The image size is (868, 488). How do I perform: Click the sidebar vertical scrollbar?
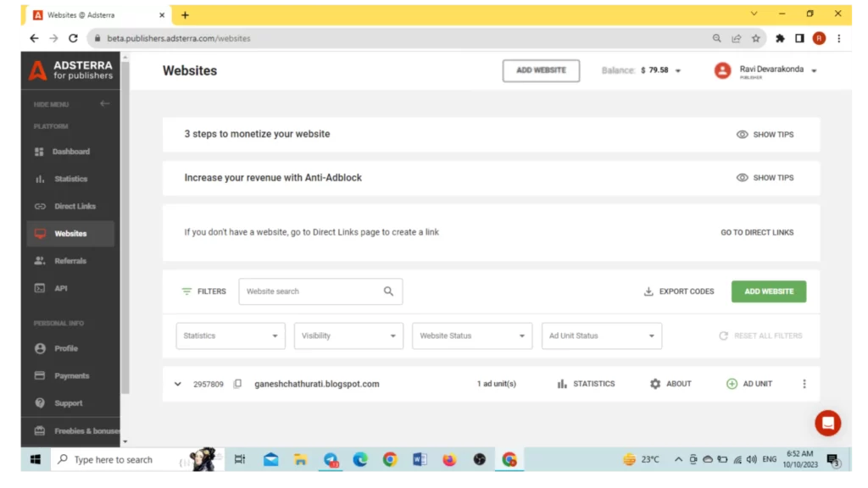click(x=125, y=227)
